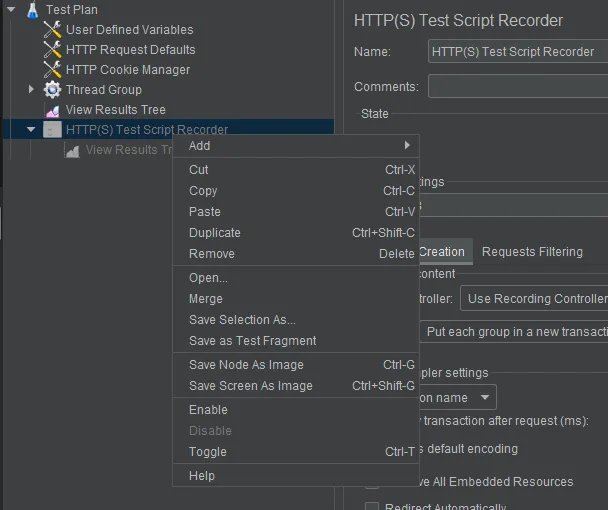Choose Save Selection As... menu entry

(296, 320)
